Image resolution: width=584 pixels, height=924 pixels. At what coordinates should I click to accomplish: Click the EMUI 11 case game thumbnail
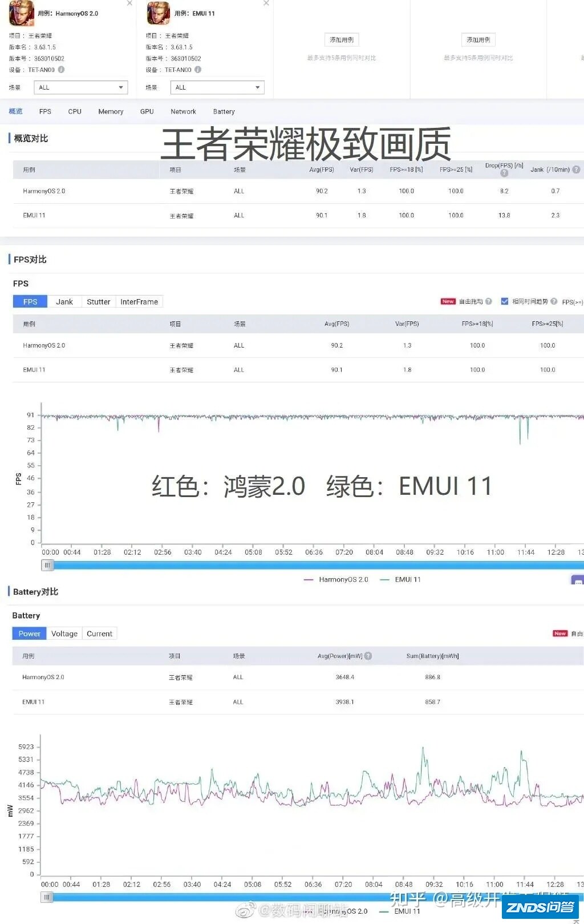pos(159,13)
